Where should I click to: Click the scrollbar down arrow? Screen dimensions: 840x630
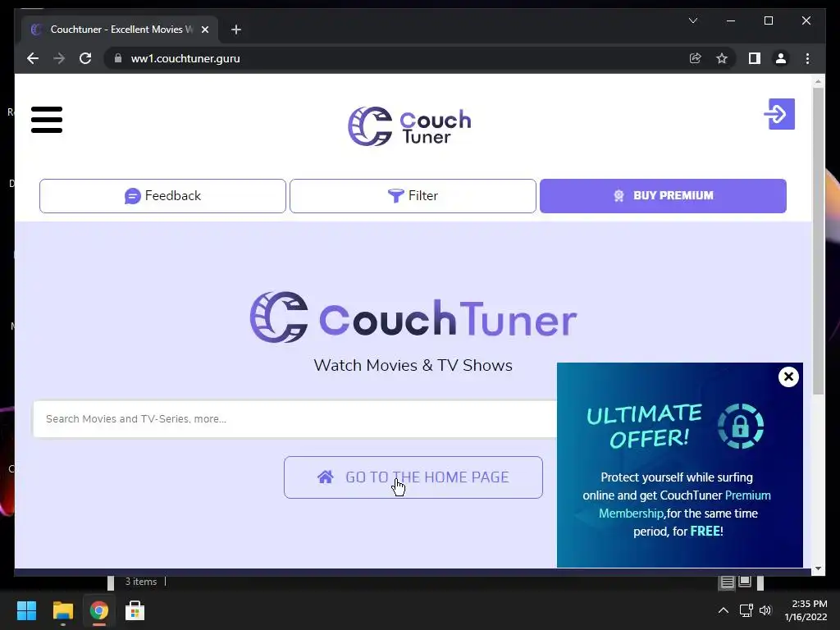(818, 569)
